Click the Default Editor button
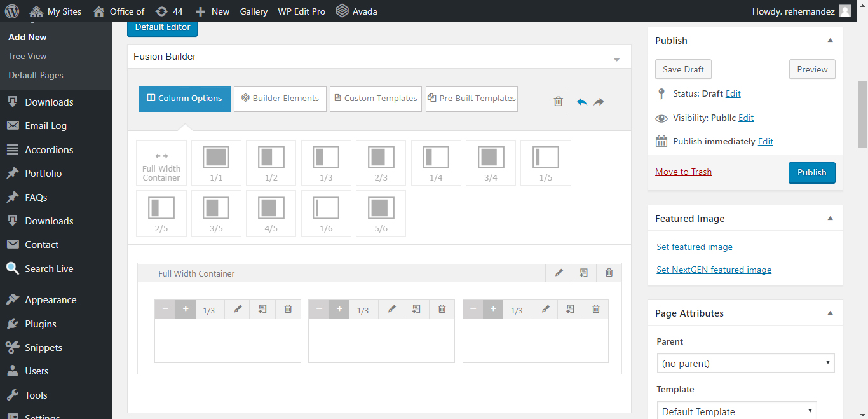This screenshot has width=868, height=419. [163, 27]
